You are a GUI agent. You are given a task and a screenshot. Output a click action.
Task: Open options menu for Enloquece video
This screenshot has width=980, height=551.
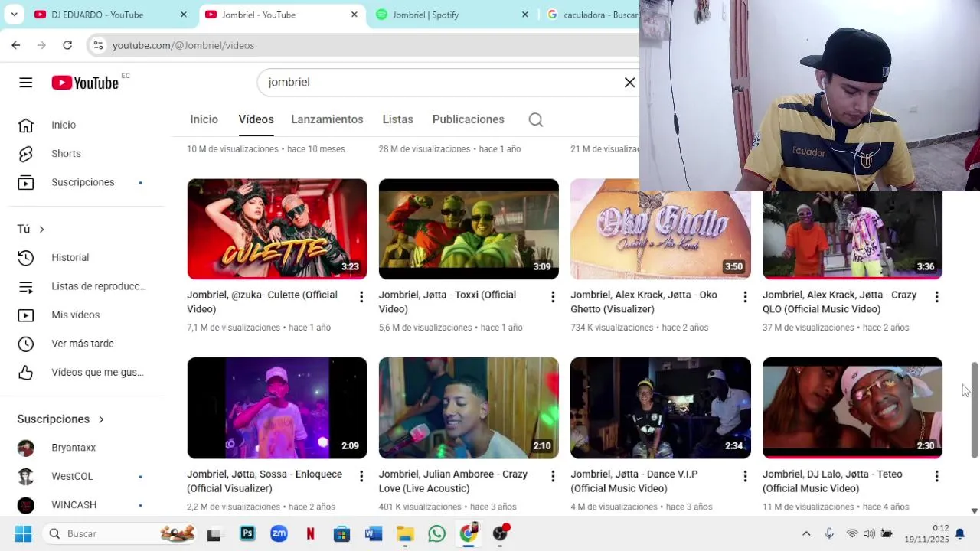(361, 476)
